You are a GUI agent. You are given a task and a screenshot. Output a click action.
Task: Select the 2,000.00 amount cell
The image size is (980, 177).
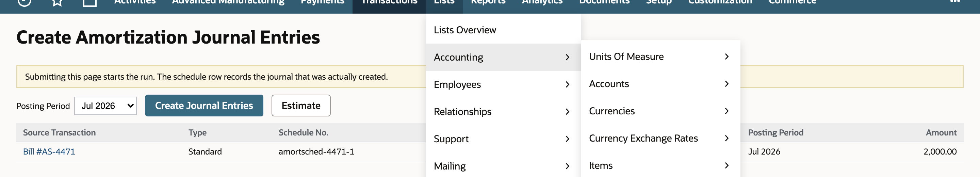[940, 151]
